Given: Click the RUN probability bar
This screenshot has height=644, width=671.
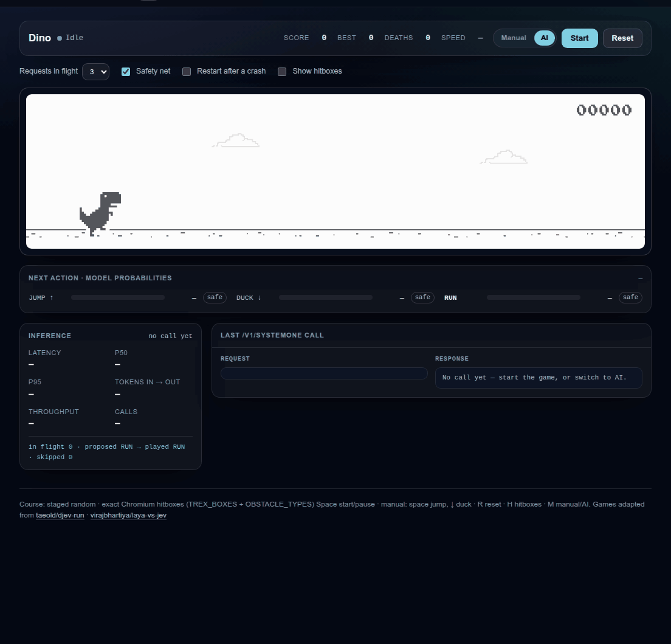Looking at the screenshot, I should 534,297.
